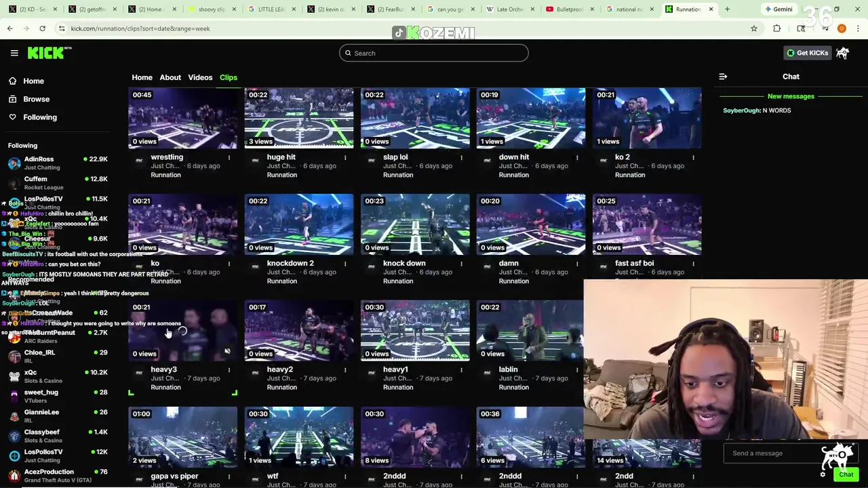This screenshot has height=488, width=868.
Task: View site info icon in address bar
Action: point(62,28)
